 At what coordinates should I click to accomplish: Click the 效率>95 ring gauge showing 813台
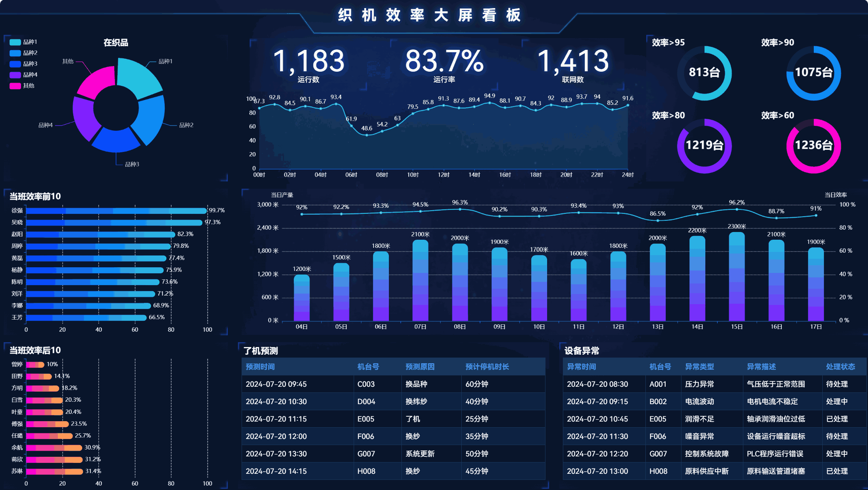(x=704, y=73)
